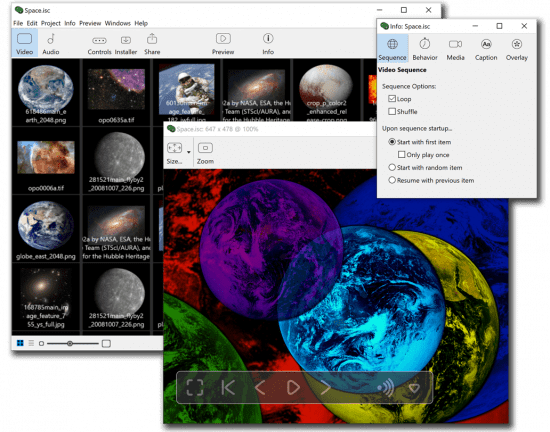
Task: Select the crop_p_color2 Pluto thumbnail
Action: pos(326,90)
